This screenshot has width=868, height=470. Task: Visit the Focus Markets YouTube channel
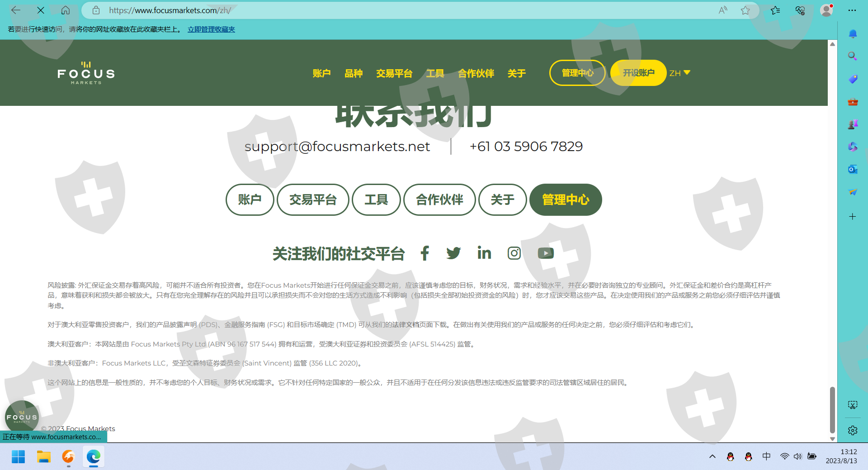[x=546, y=253]
